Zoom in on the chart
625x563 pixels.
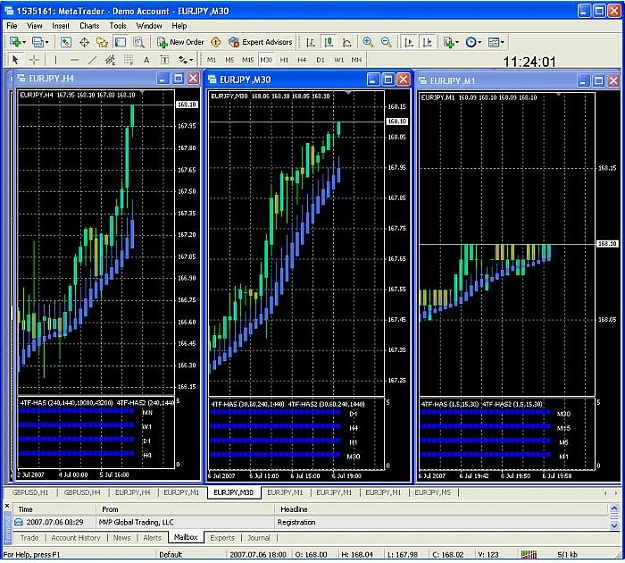[x=368, y=42]
